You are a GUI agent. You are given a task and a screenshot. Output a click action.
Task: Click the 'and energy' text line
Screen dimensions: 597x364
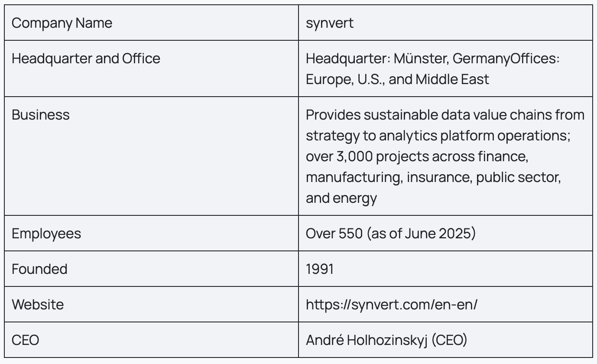click(x=341, y=198)
